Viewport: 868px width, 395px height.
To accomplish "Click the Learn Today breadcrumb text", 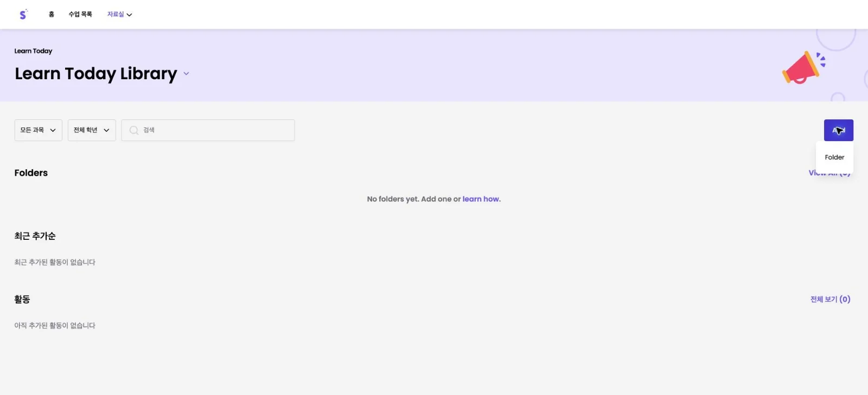I will click(33, 51).
